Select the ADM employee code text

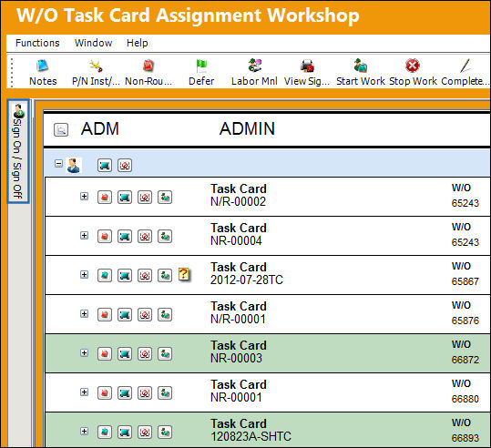pyautogui.click(x=100, y=128)
